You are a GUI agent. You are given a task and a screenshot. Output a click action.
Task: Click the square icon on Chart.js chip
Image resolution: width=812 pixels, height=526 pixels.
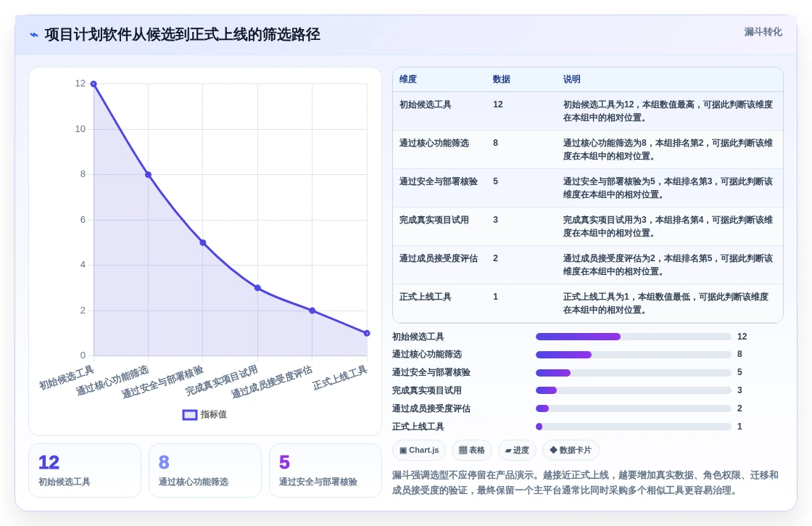pos(403,451)
